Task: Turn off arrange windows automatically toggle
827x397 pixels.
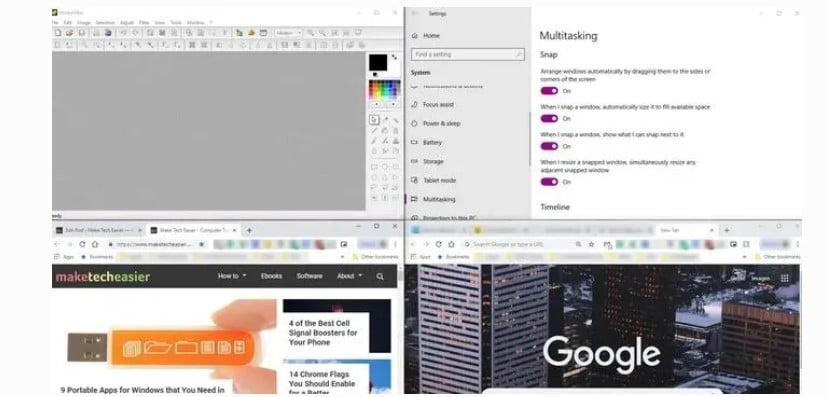Action: click(549, 91)
